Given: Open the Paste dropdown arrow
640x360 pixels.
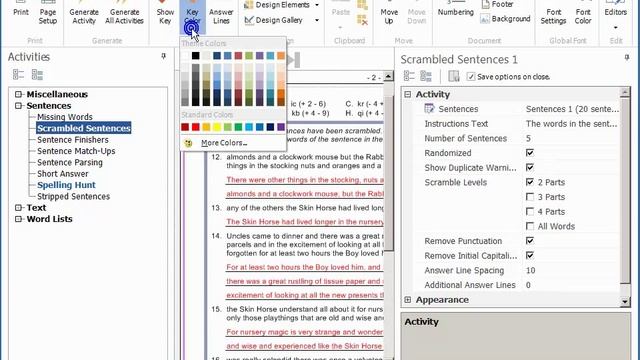Looking at the screenshot, I should (340, 28).
